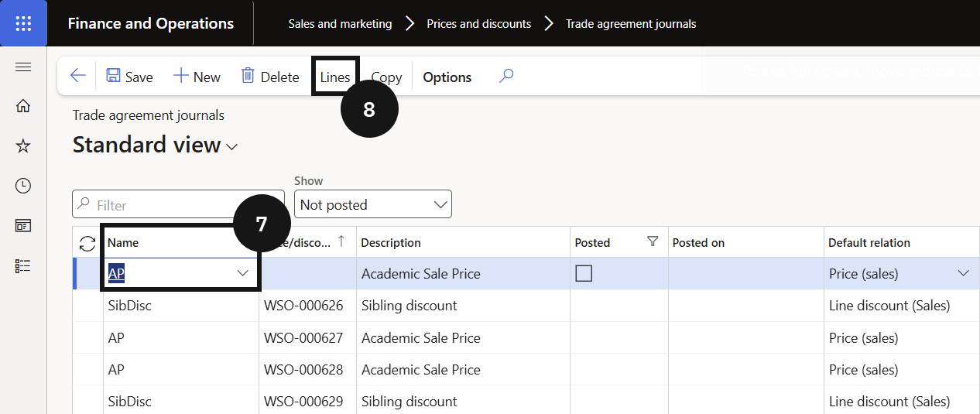The height and width of the screenshot is (414, 980).
Task: Click Price (sales) in the WSO-000628 row
Action: pos(863,370)
